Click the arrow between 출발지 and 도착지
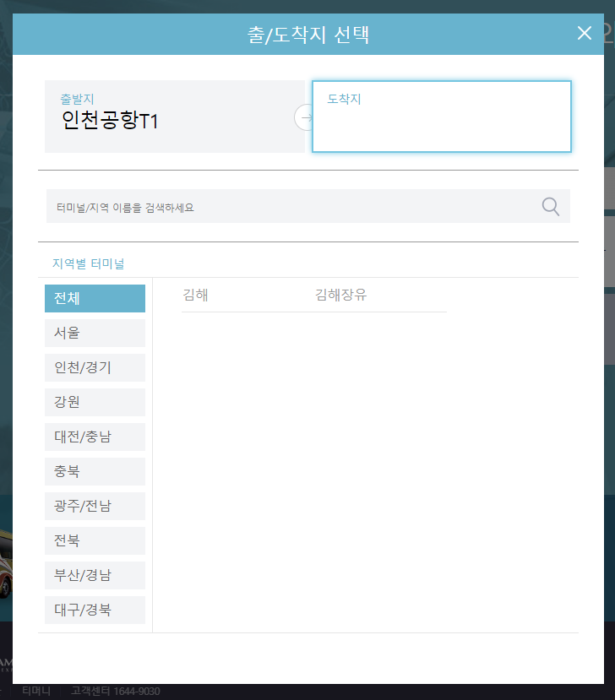615x700 pixels. point(305,117)
